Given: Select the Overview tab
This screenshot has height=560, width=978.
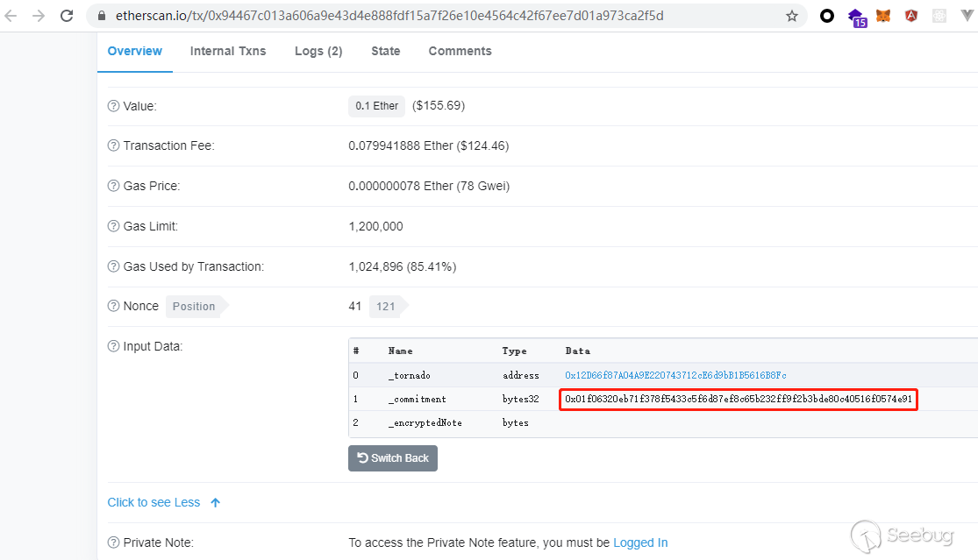Looking at the screenshot, I should 135,51.
